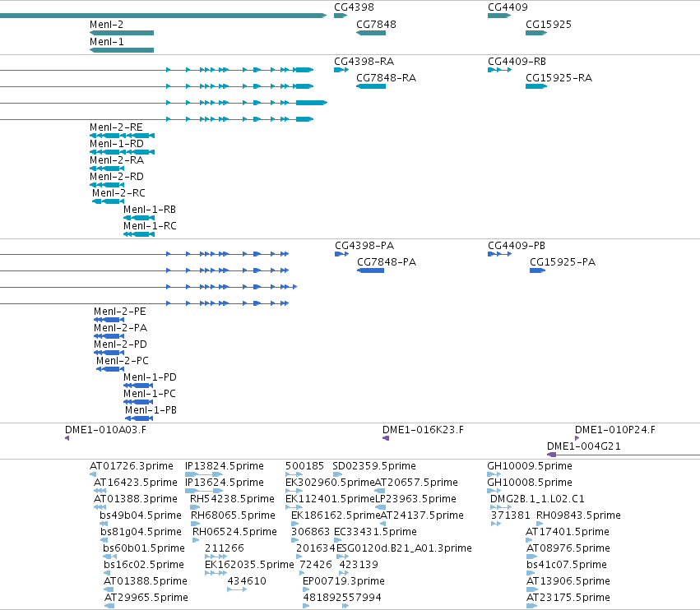Click the 434610 feature label

coord(247,581)
